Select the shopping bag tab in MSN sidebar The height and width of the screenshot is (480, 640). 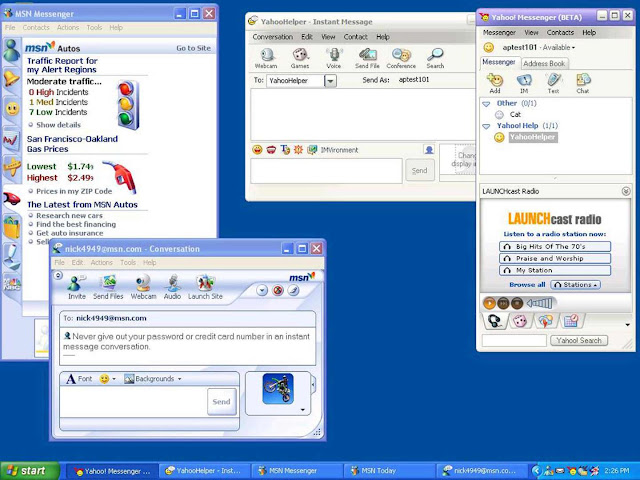(12, 227)
